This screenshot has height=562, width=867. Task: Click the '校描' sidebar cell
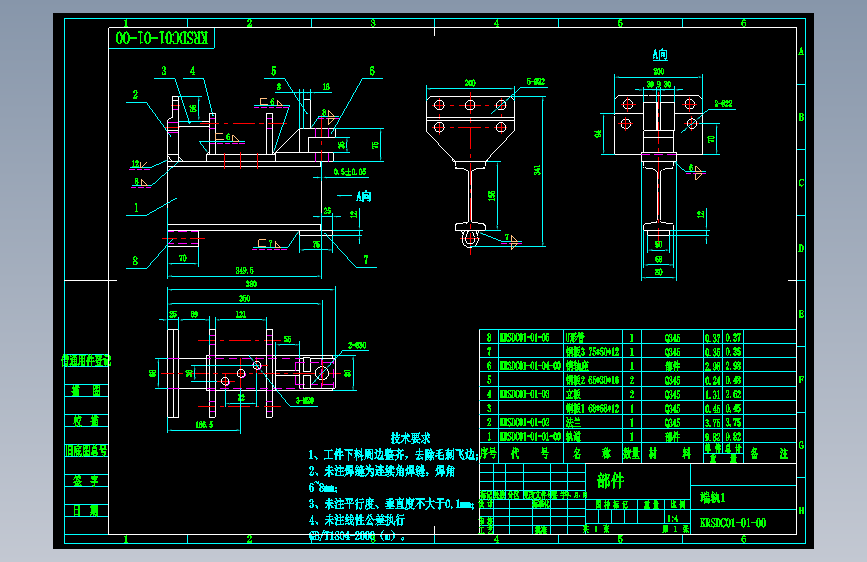(86, 421)
